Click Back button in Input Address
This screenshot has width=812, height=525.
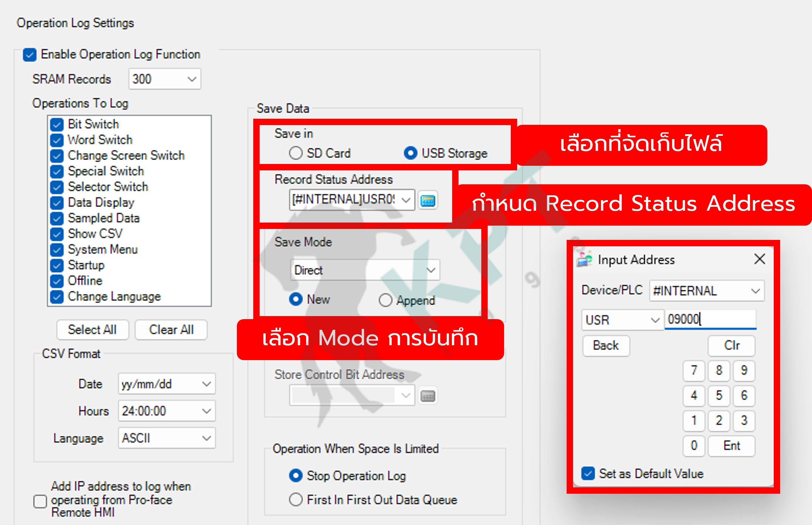pyautogui.click(x=606, y=346)
